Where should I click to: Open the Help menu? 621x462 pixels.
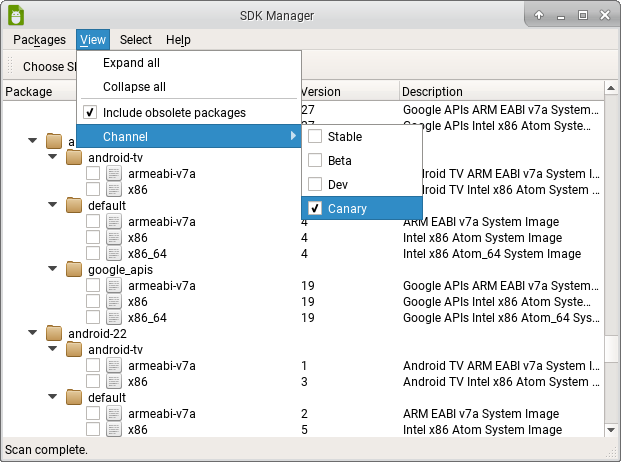coord(178,40)
